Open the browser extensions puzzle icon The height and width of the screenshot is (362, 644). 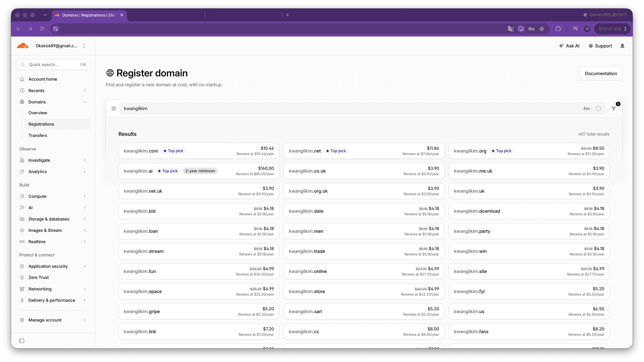(x=558, y=29)
